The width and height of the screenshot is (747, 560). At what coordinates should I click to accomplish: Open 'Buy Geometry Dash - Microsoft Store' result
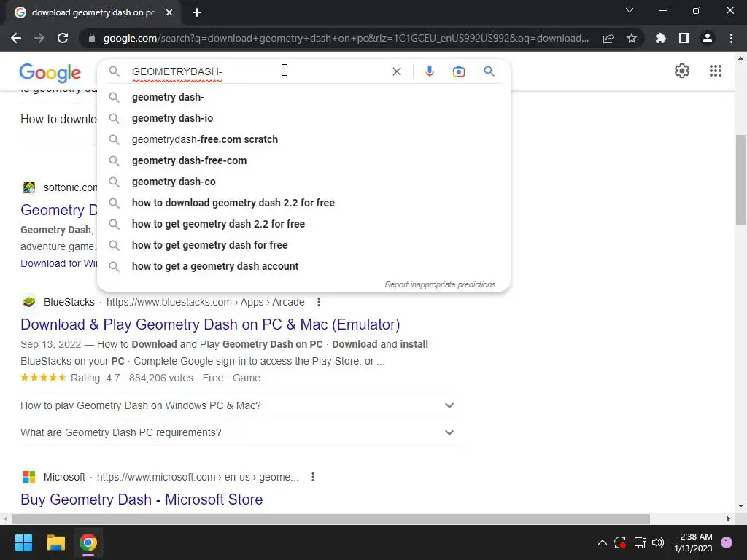(x=142, y=499)
